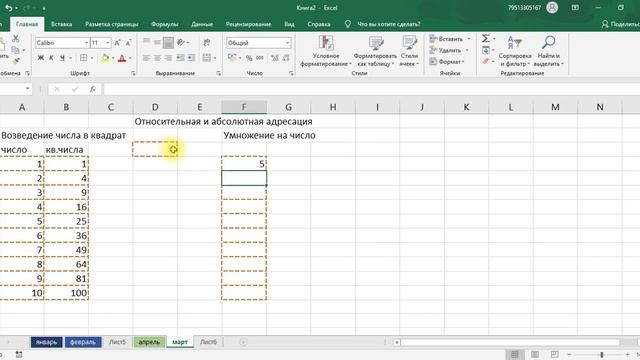Open the январь sheet tab
The width and height of the screenshot is (640, 360).
[x=47, y=342]
